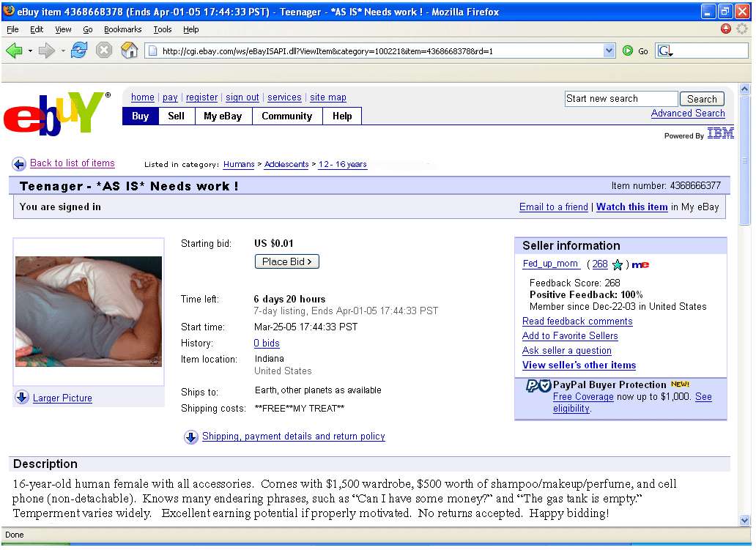The image size is (756, 550).
Task: Click Watch this item link
Action: point(632,207)
